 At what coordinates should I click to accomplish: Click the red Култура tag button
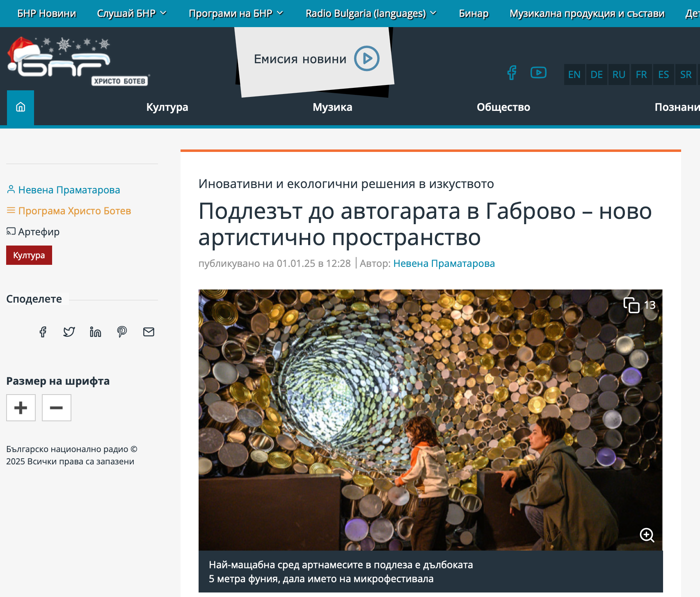pos(29,255)
